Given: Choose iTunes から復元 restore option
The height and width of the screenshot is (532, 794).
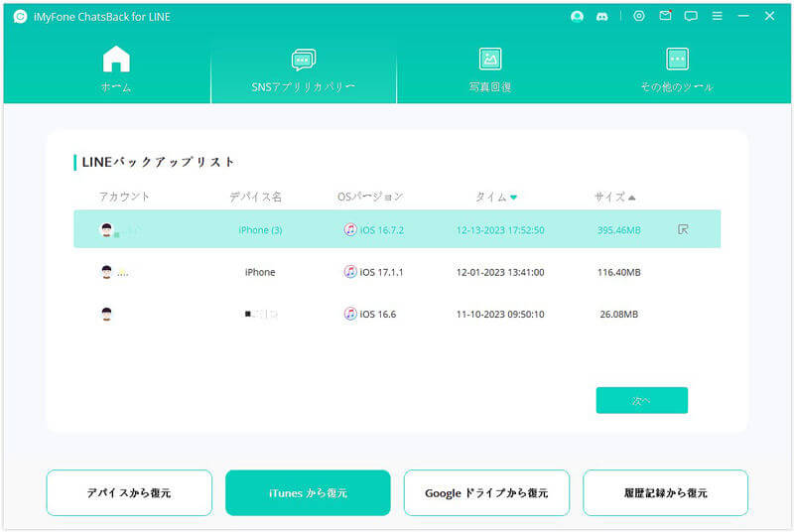Looking at the screenshot, I should click(308, 492).
